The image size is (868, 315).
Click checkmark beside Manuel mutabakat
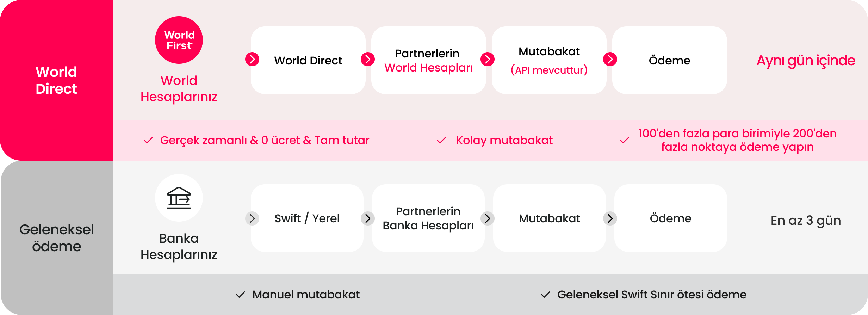pyautogui.click(x=240, y=295)
